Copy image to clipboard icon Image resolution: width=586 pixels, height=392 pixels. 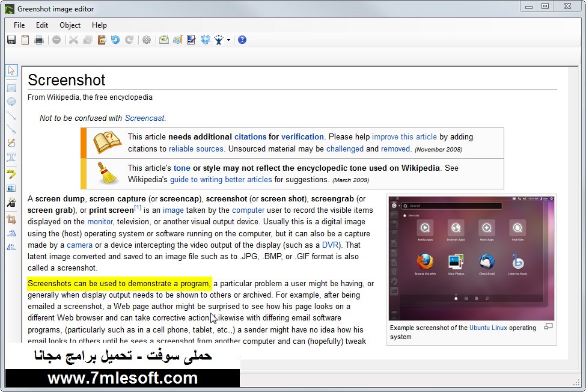pyautogui.click(x=25, y=40)
